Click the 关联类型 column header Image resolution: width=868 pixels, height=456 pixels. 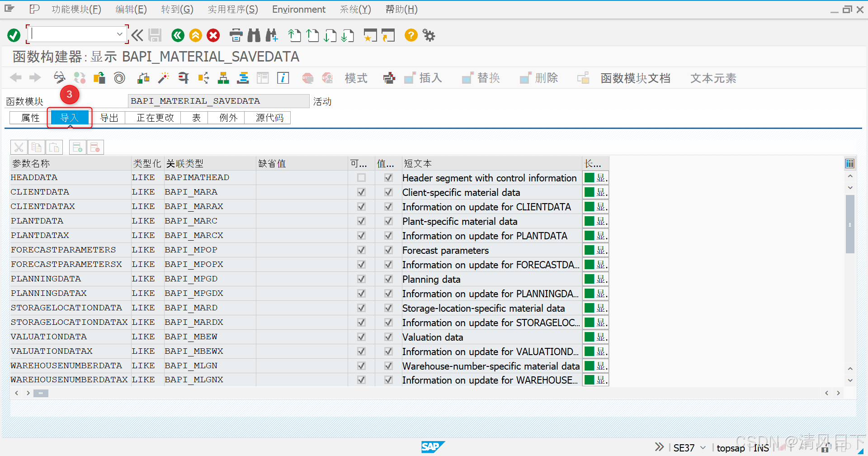click(210, 163)
